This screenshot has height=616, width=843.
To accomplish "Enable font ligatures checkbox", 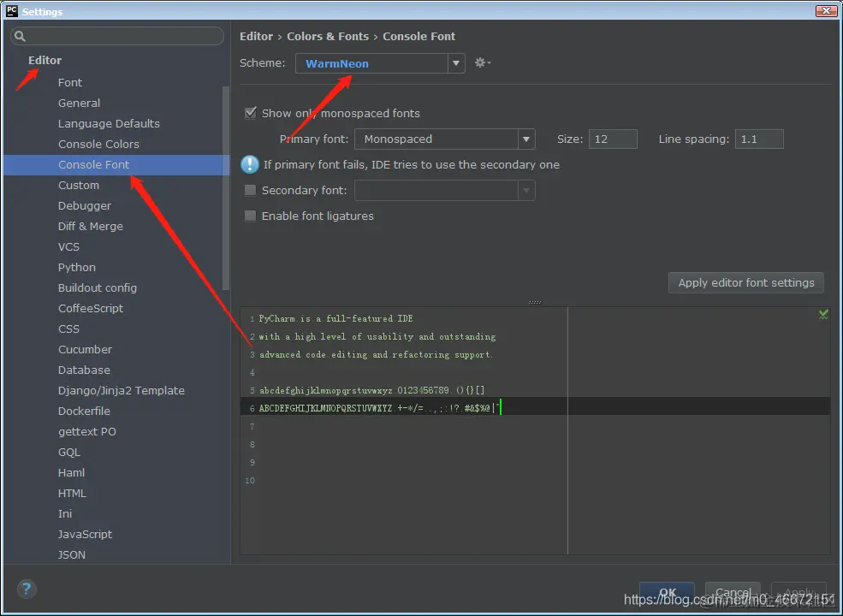I will [x=250, y=216].
